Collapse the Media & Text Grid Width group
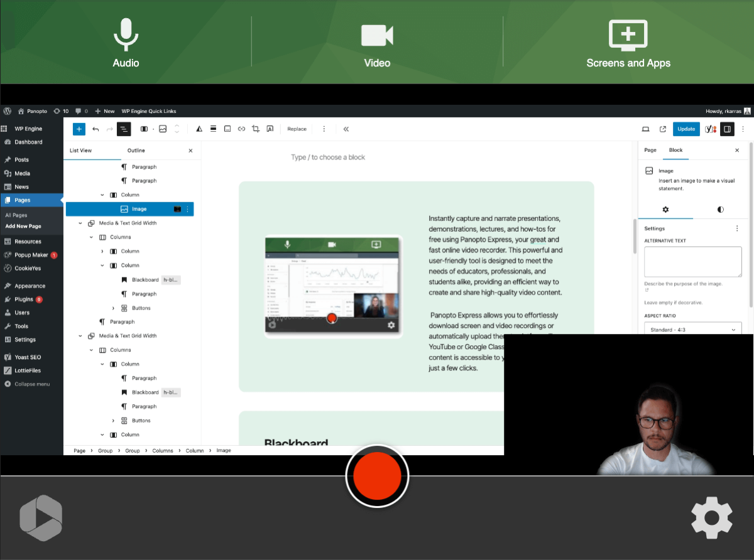Viewport: 754px width, 560px height. coord(80,223)
